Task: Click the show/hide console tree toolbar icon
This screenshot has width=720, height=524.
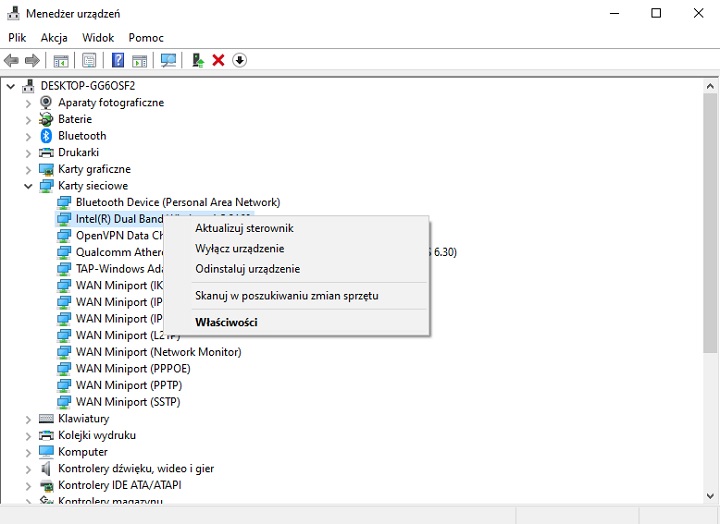Action: [x=61, y=61]
